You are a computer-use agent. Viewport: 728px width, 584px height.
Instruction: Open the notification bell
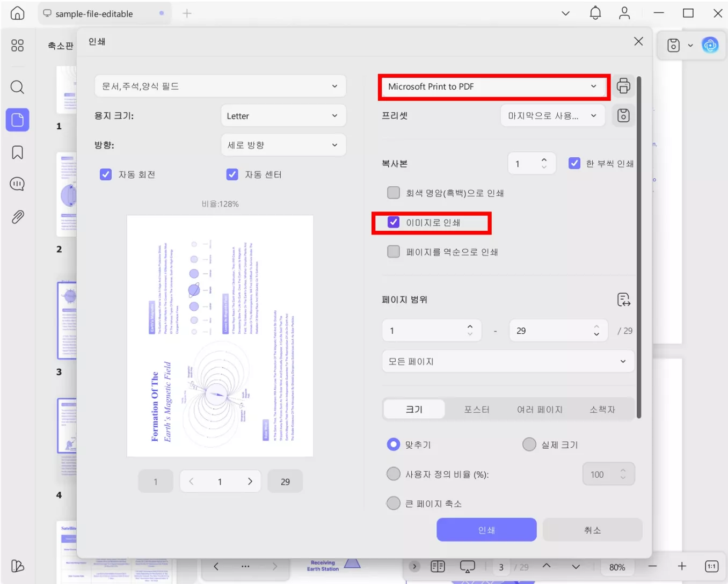(595, 13)
